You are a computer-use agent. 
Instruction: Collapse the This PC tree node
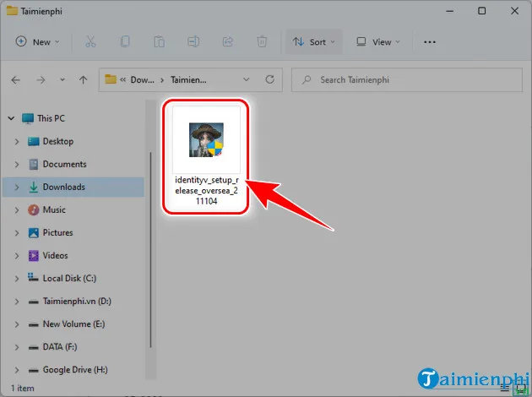click(x=8, y=118)
